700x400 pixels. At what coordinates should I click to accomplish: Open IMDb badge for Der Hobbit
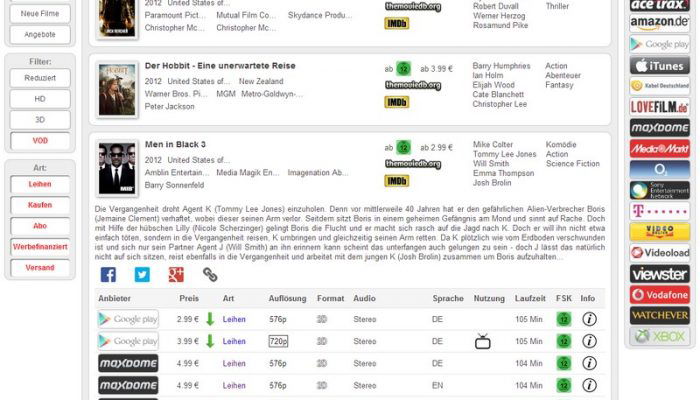[396, 102]
